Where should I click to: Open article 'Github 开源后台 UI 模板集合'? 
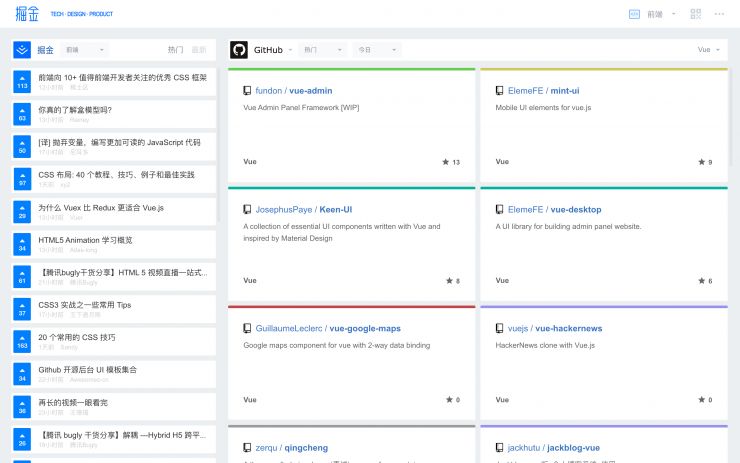(87, 370)
